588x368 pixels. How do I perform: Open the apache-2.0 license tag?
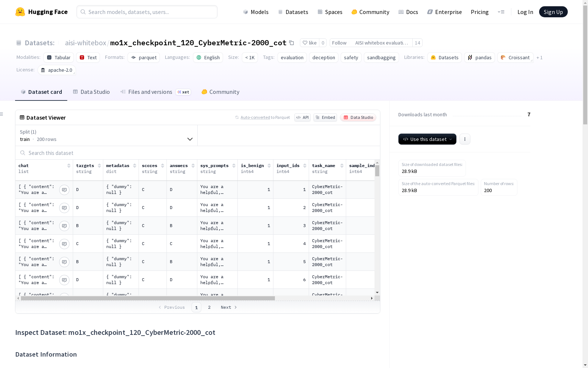point(57,70)
